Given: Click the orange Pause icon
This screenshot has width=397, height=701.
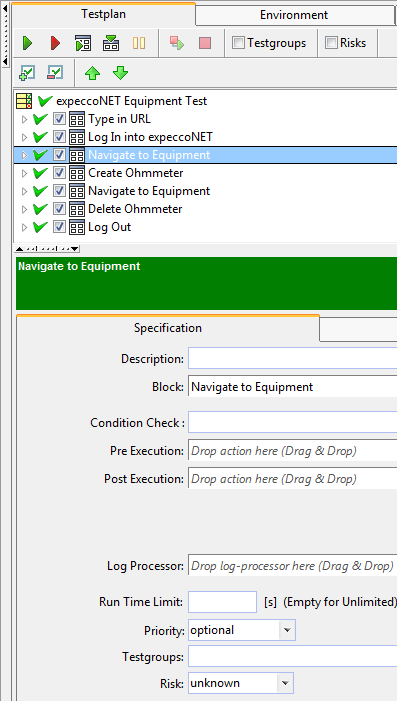Looking at the screenshot, I should pyautogui.click(x=139, y=43).
